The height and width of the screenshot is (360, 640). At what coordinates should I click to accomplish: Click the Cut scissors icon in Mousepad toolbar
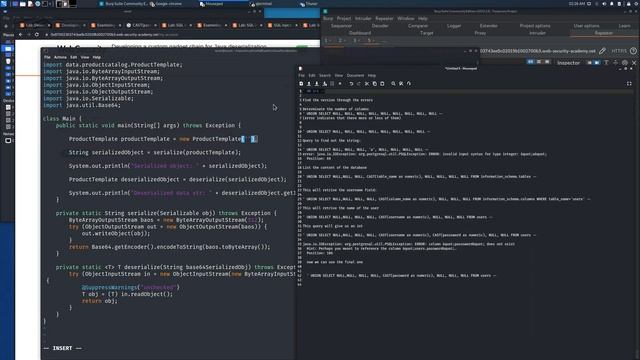[367, 84]
